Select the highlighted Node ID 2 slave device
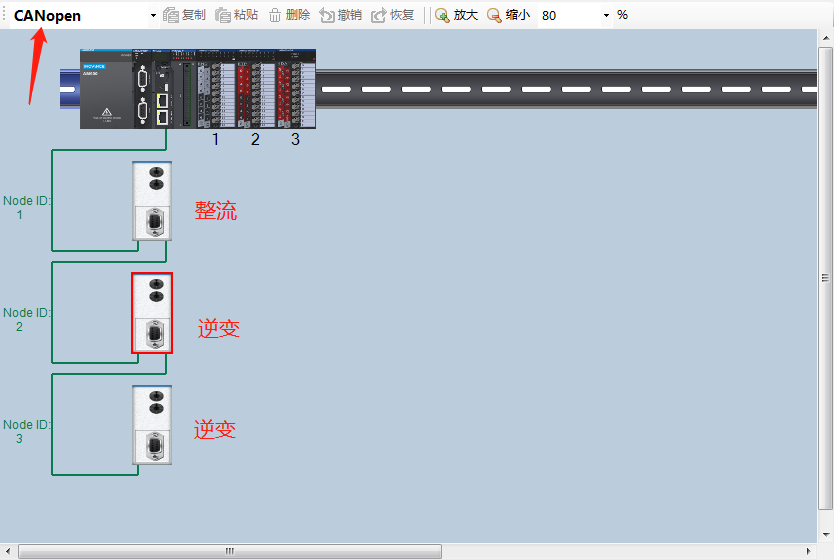The image size is (834, 560). (x=152, y=313)
